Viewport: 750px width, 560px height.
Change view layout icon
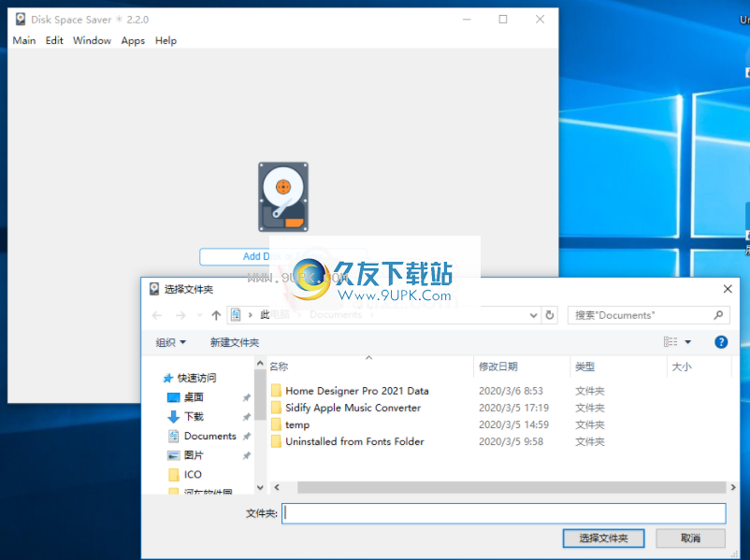[671, 341]
